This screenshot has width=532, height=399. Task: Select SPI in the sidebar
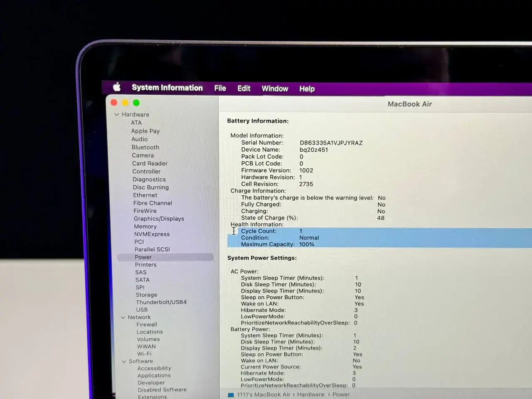point(140,287)
